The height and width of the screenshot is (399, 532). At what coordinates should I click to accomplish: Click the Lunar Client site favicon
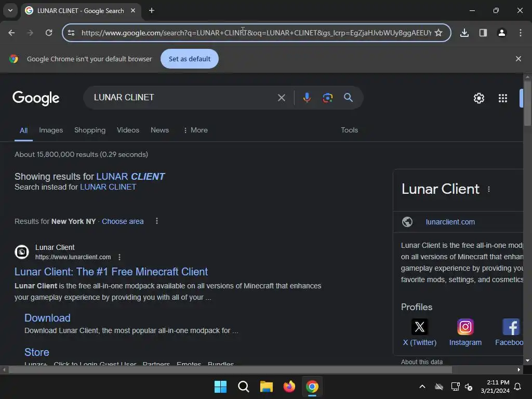[x=22, y=252]
